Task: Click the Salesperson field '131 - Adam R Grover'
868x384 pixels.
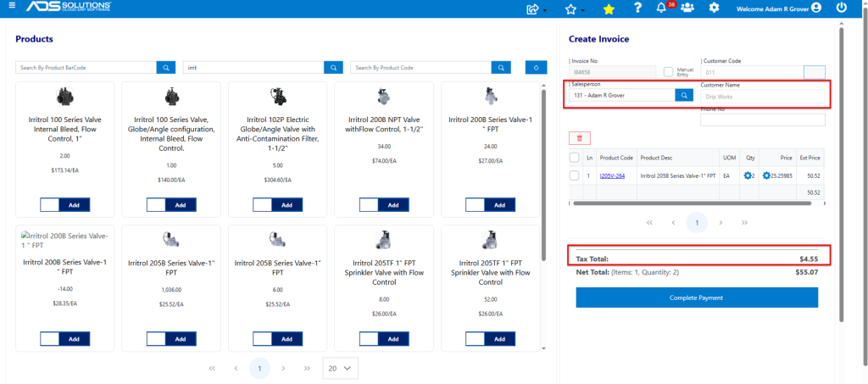Action: 622,95
